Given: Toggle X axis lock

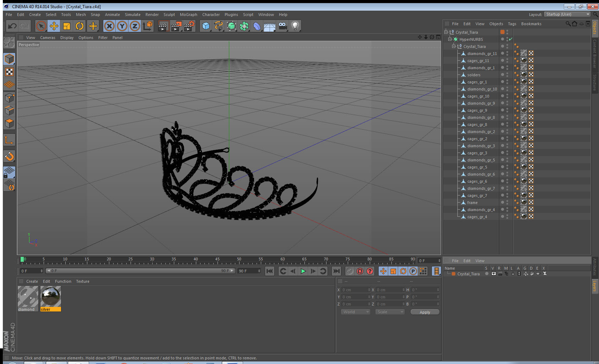Looking at the screenshot, I should pyautogui.click(x=109, y=26).
